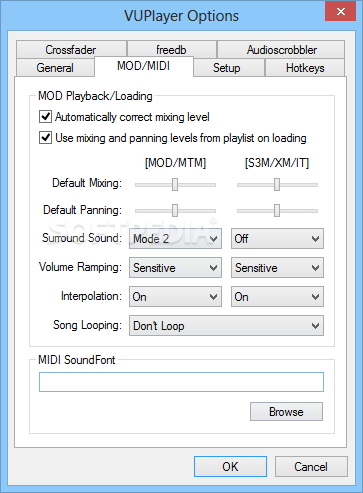Click the Volume Ramping label
The height and width of the screenshot is (493, 363).
click(80, 267)
